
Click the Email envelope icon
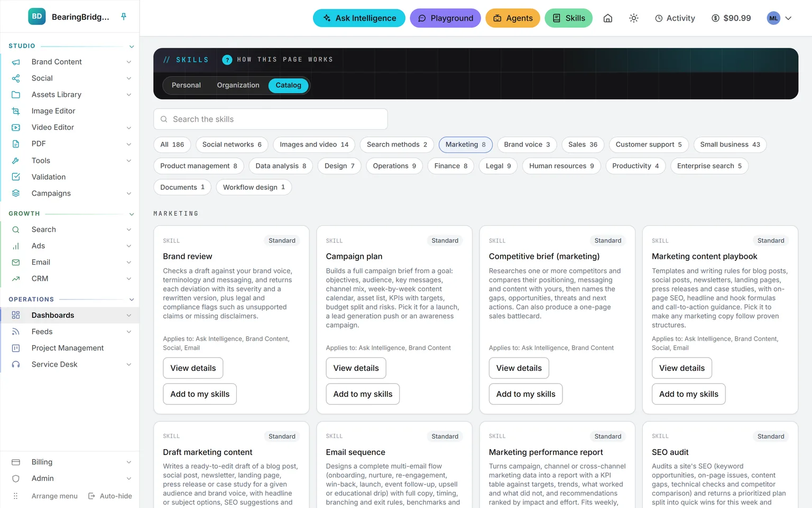(16, 262)
